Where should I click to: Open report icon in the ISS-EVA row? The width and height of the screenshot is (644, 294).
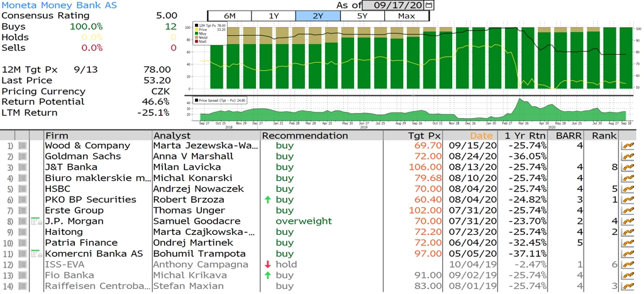(23, 264)
